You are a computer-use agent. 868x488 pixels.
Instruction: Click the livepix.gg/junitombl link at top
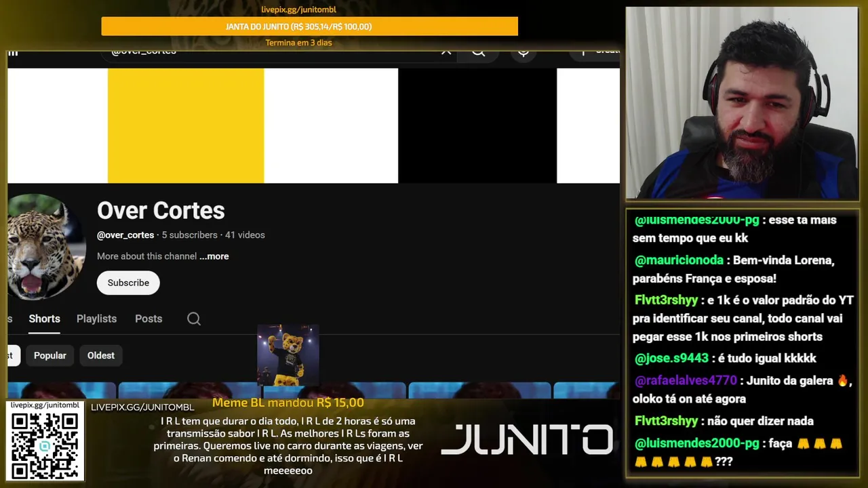(299, 9)
